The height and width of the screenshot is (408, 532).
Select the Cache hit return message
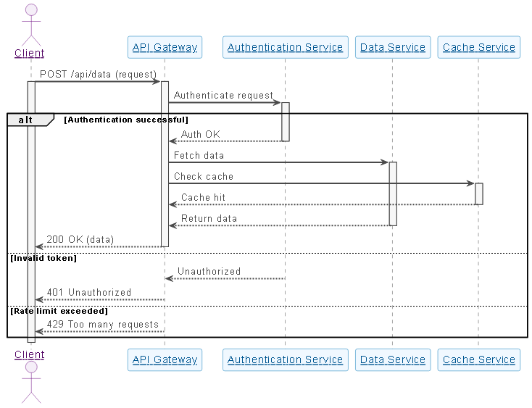(x=203, y=197)
